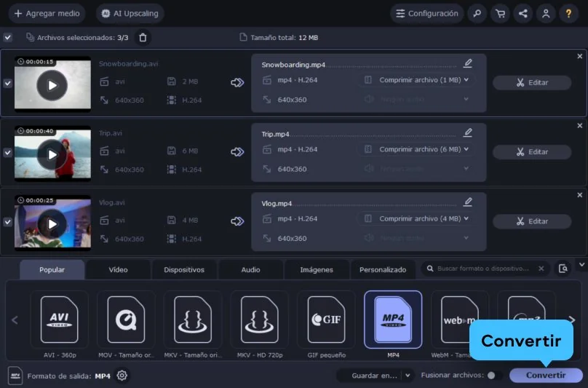Click pencil icon to rename Snowboarding.mp4
The width and height of the screenshot is (588, 388).
[x=468, y=63]
